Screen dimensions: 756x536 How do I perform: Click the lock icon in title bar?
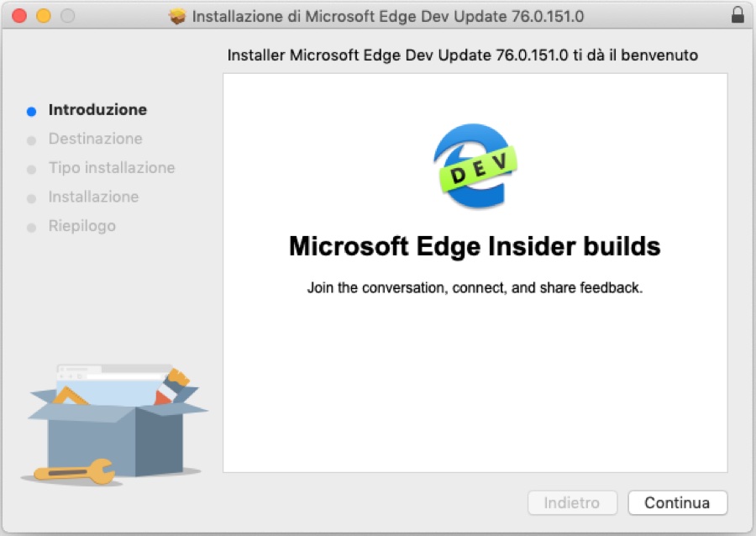pos(738,14)
